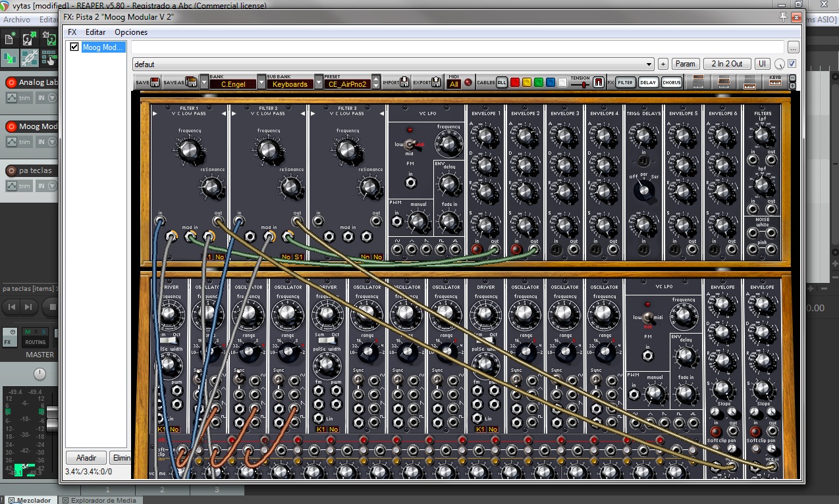The width and height of the screenshot is (839, 504).
Task: Open the PRESET dropdown arrow before CE_AirPno2
Action: click(319, 82)
